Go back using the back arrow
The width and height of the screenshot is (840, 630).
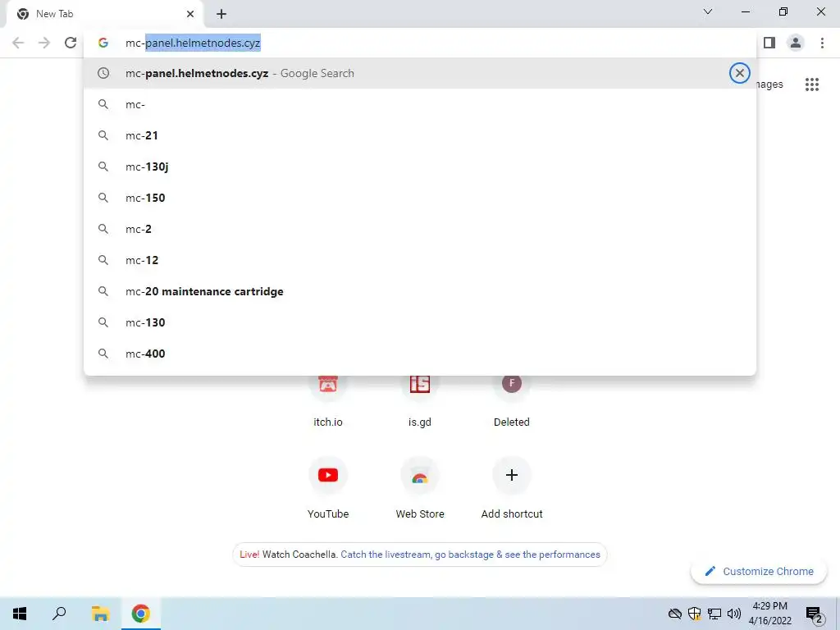point(18,43)
